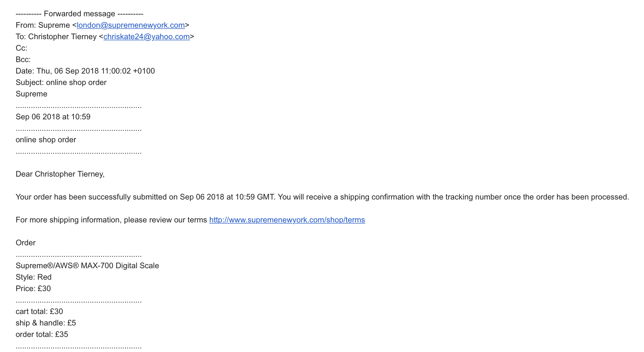644x352 pixels.
Task: Click the Price: £30 line
Action: 33,288
